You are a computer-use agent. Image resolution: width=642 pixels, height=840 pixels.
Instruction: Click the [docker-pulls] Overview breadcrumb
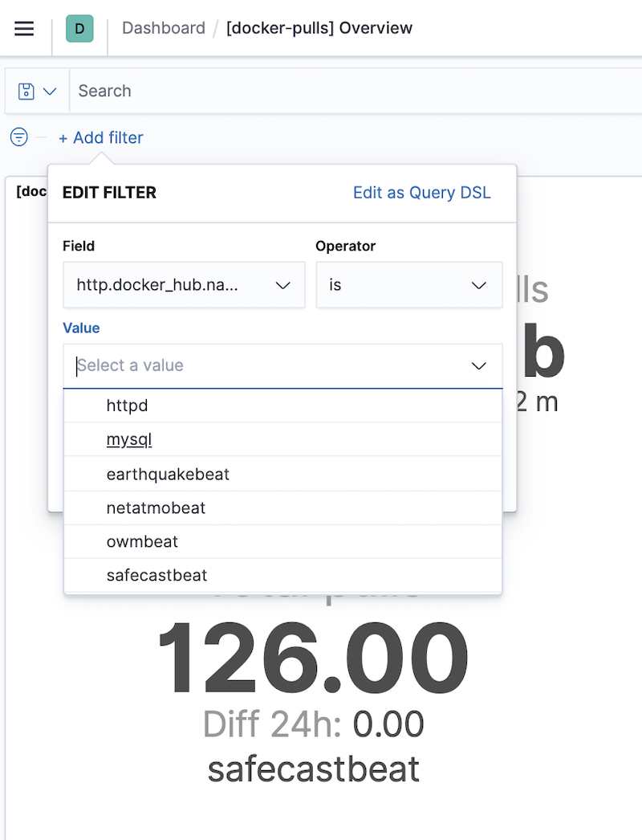click(319, 28)
